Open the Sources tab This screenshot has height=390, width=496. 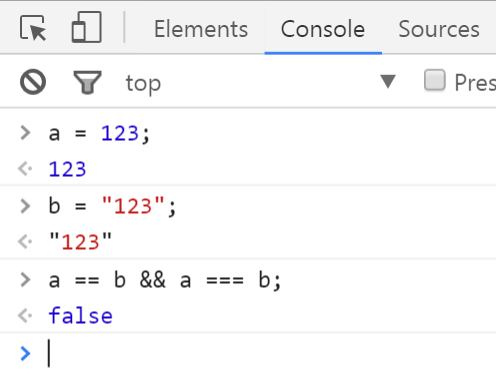[x=439, y=29]
